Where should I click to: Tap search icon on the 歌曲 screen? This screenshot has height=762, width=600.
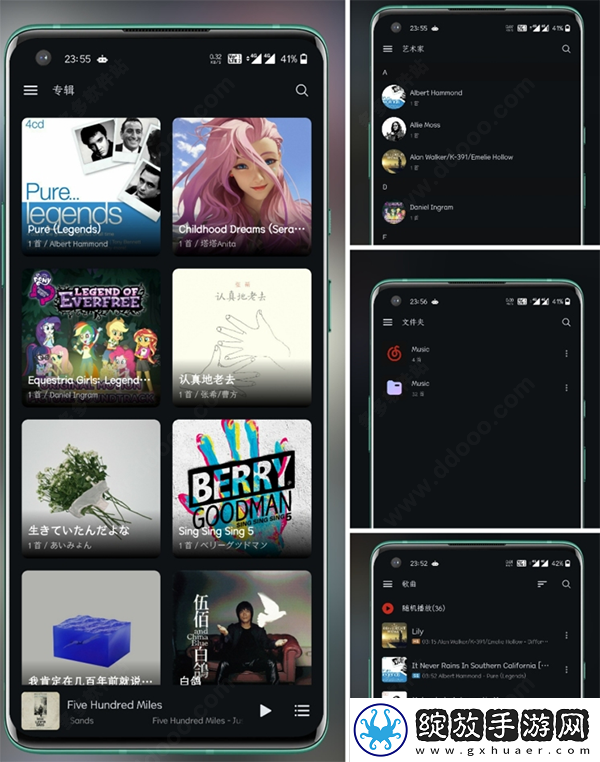tap(566, 584)
